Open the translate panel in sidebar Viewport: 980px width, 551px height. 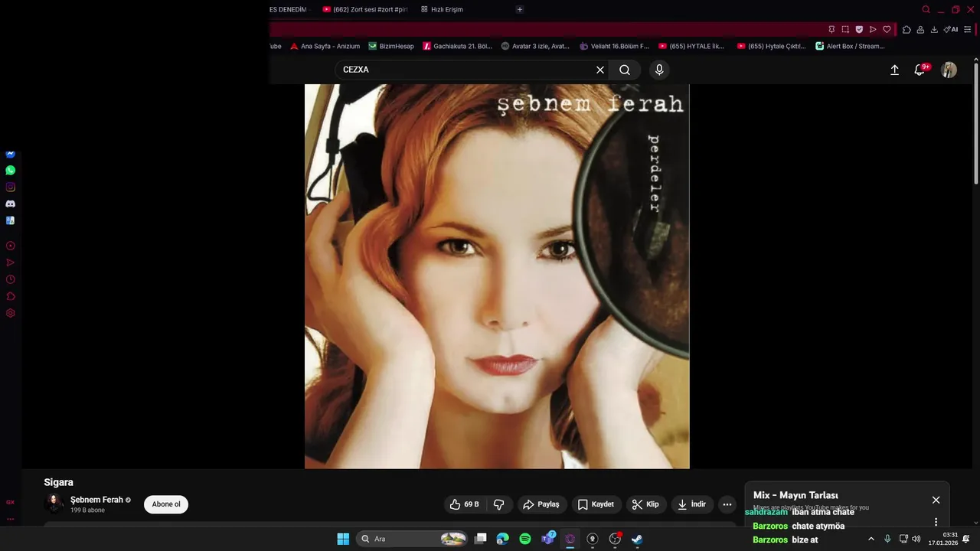tap(10, 220)
